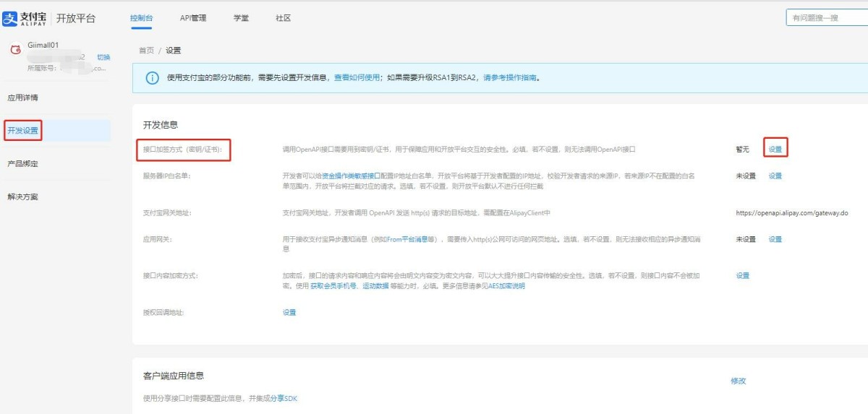Open 产品绑定 in the sidebar

(22, 164)
